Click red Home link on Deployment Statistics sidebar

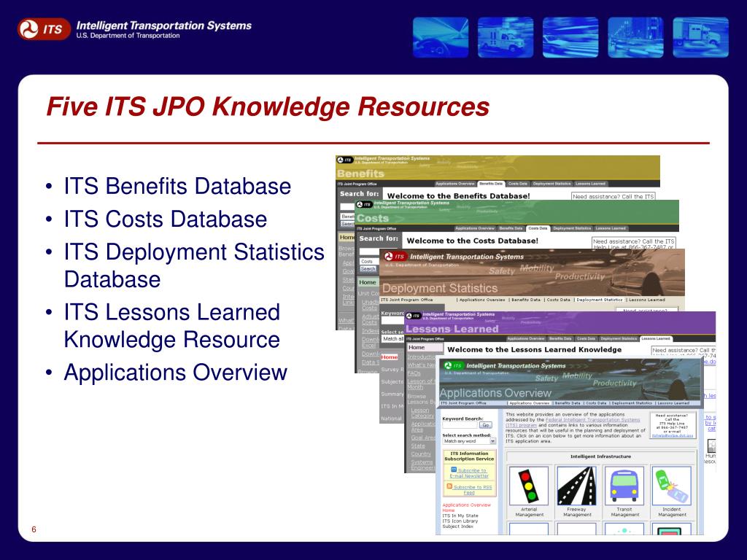[x=390, y=357]
